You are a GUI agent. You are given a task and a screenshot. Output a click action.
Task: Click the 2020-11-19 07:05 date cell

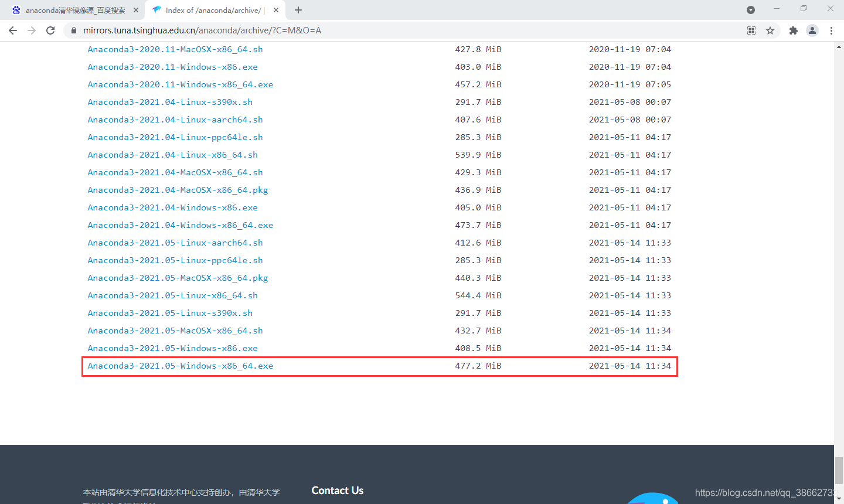[630, 84]
